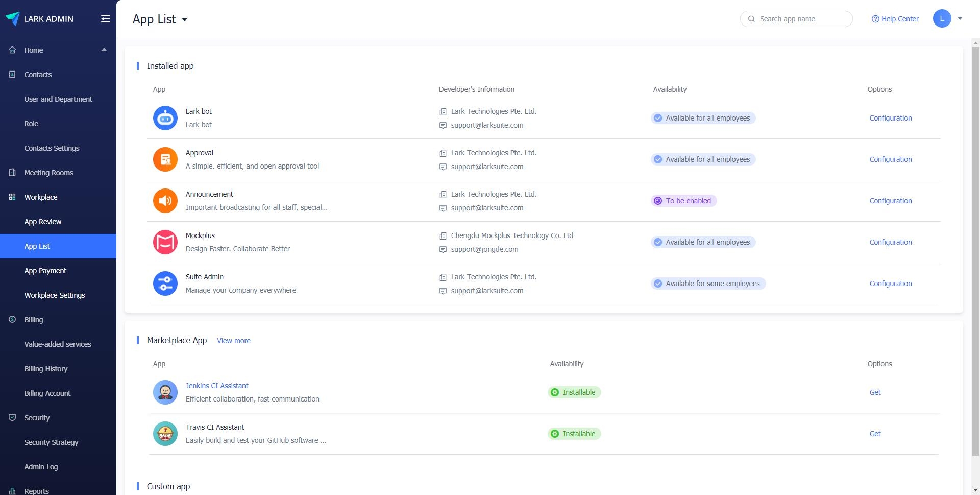Click the Travis CI Assistant avatar icon
This screenshot has height=495, width=980.
click(x=165, y=434)
